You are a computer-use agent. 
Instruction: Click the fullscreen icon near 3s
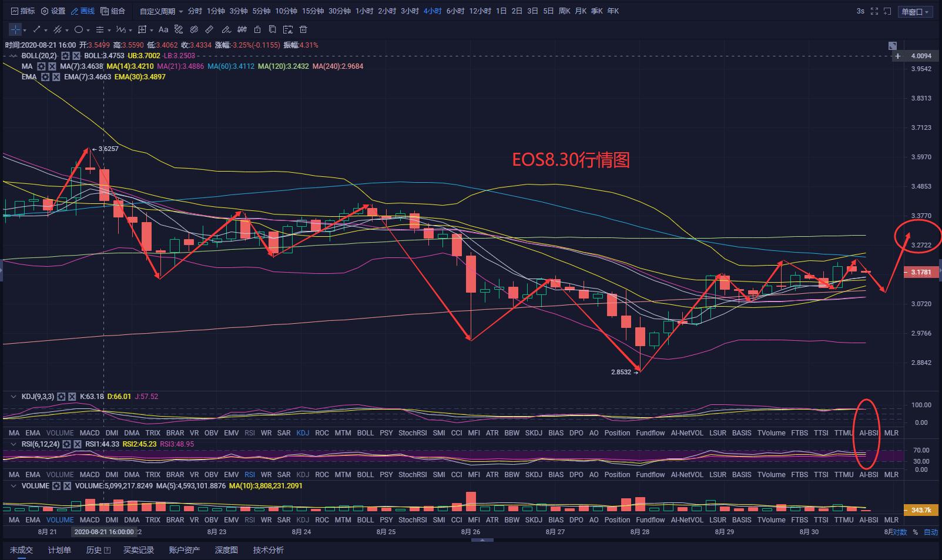(x=874, y=11)
